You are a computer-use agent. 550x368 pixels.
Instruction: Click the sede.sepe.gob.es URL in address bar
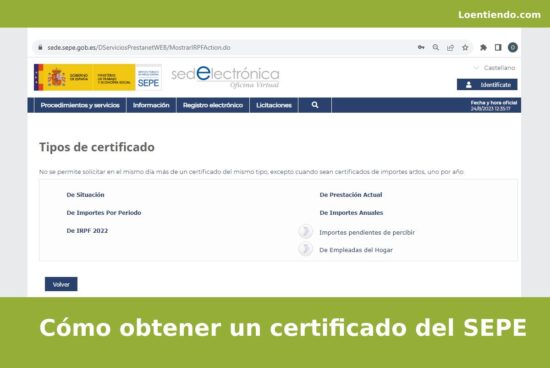pos(139,47)
